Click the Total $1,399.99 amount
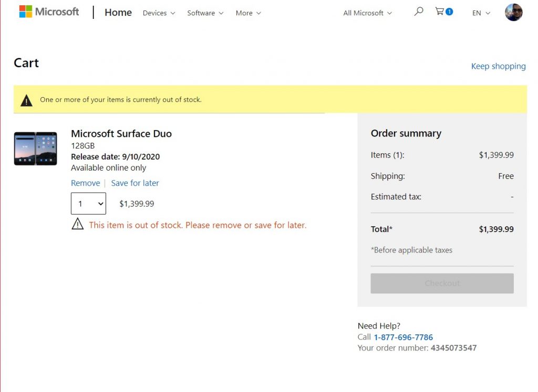This screenshot has width=538, height=392. coord(496,229)
